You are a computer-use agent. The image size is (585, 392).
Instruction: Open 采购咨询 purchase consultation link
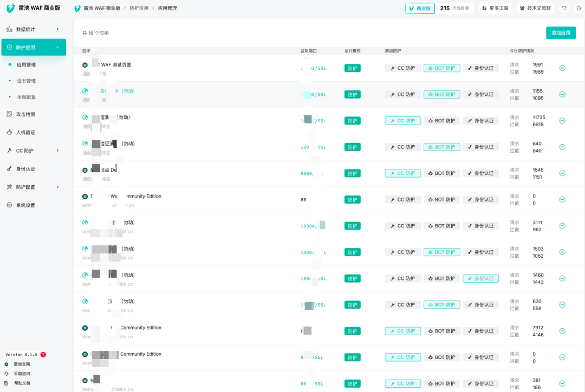(22, 374)
